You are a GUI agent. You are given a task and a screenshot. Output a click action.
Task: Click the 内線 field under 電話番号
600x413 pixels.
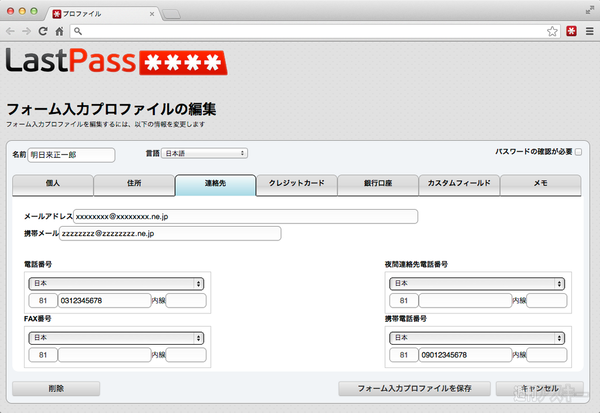tap(186, 301)
